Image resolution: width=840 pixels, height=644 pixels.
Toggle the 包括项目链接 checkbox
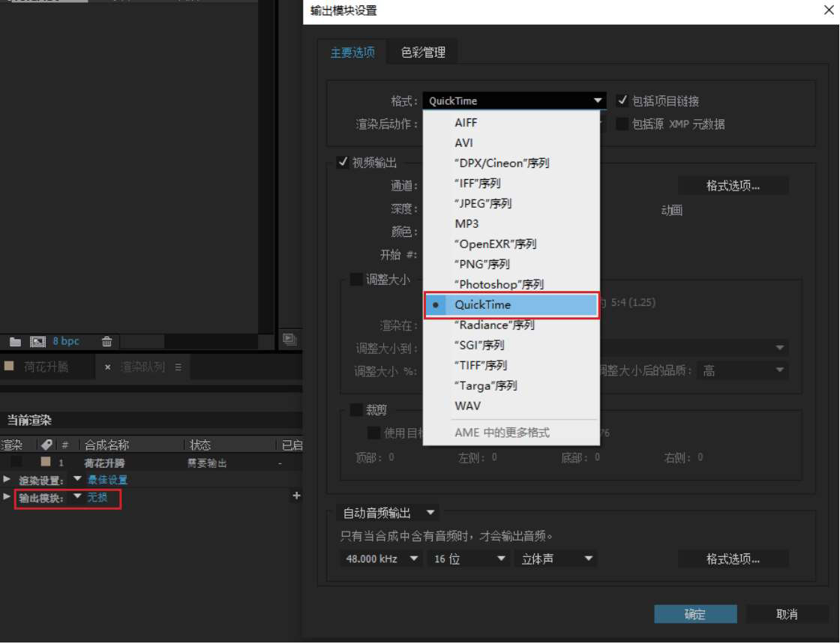point(622,100)
